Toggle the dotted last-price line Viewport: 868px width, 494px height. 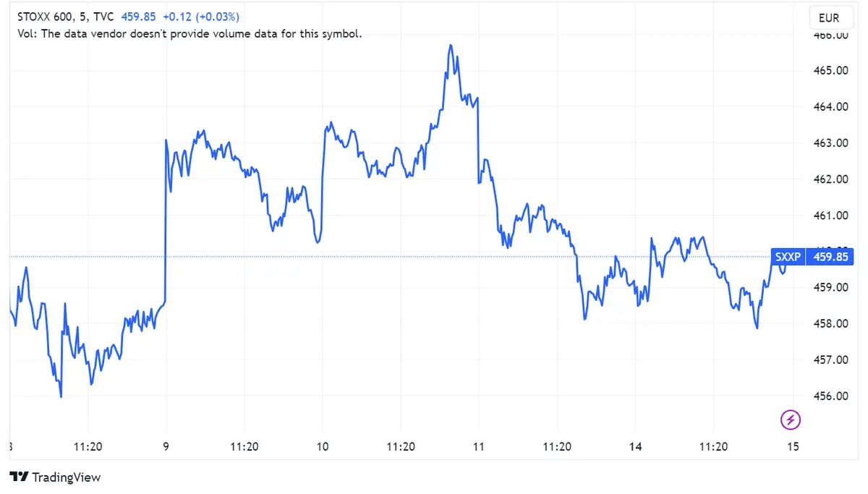tap(362, 256)
